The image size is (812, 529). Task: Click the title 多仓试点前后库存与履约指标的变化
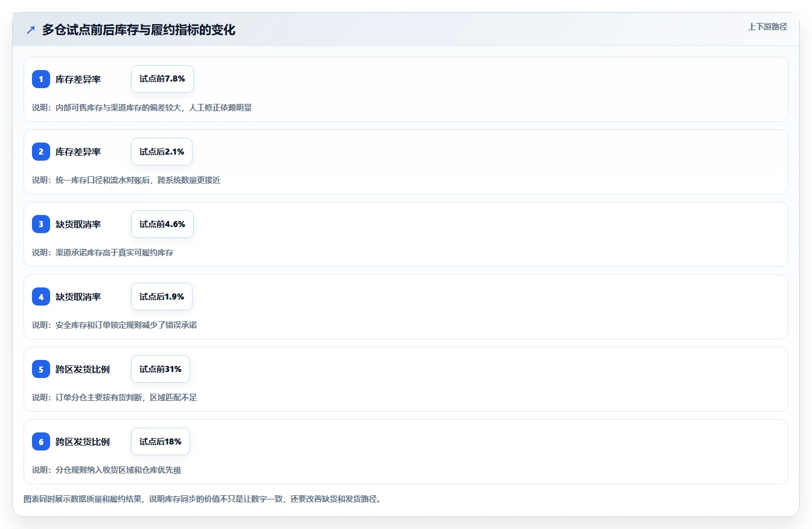(139, 30)
